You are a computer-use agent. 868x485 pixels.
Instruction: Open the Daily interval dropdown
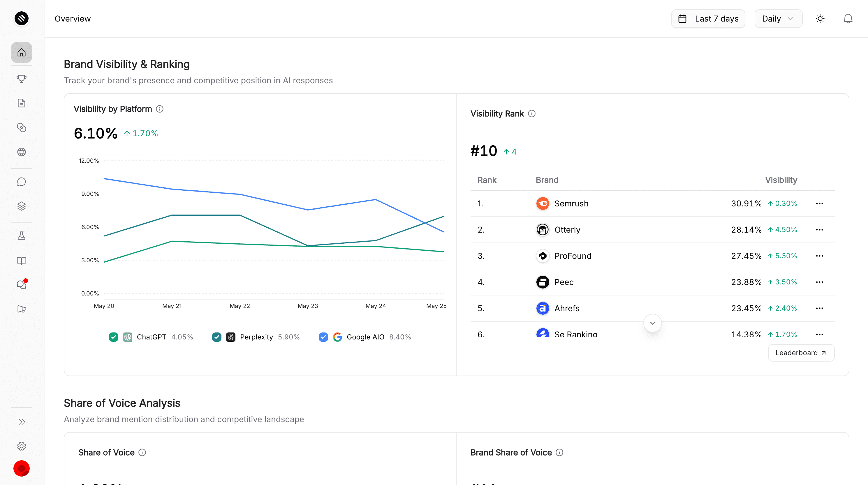coord(778,19)
